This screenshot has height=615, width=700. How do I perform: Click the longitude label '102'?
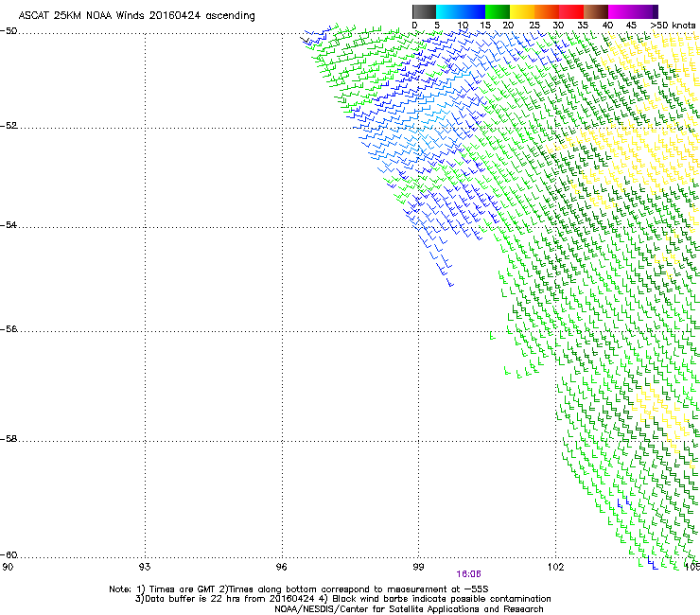point(555,567)
